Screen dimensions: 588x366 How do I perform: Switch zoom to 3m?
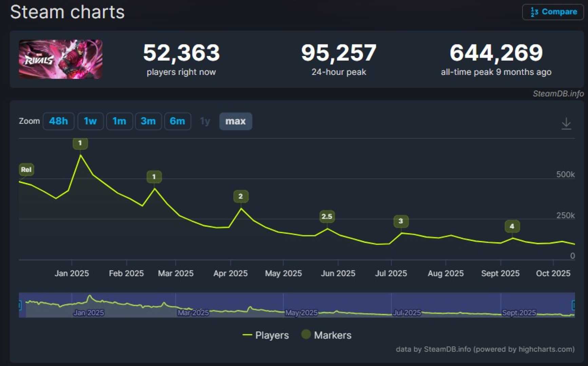click(x=148, y=121)
